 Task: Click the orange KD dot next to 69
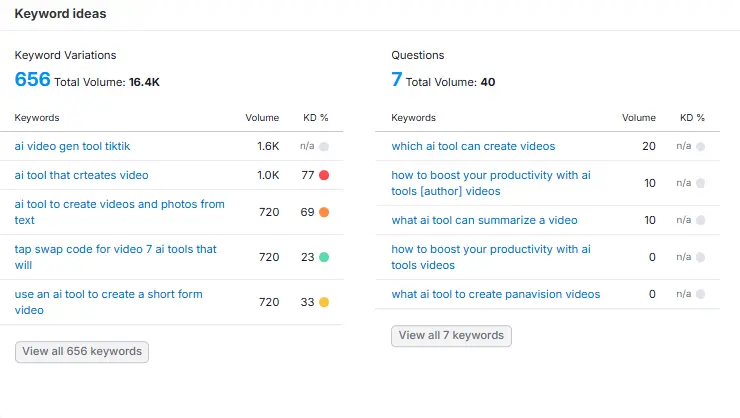click(324, 212)
